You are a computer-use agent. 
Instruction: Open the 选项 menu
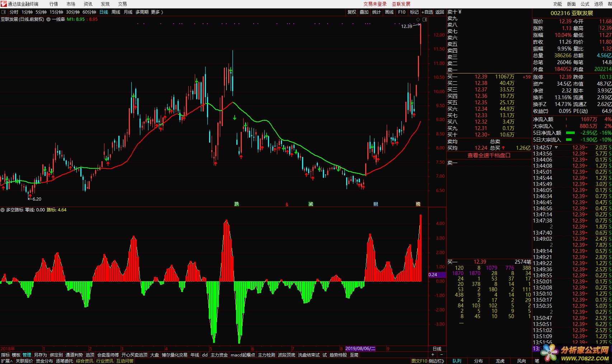coord(599,4)
